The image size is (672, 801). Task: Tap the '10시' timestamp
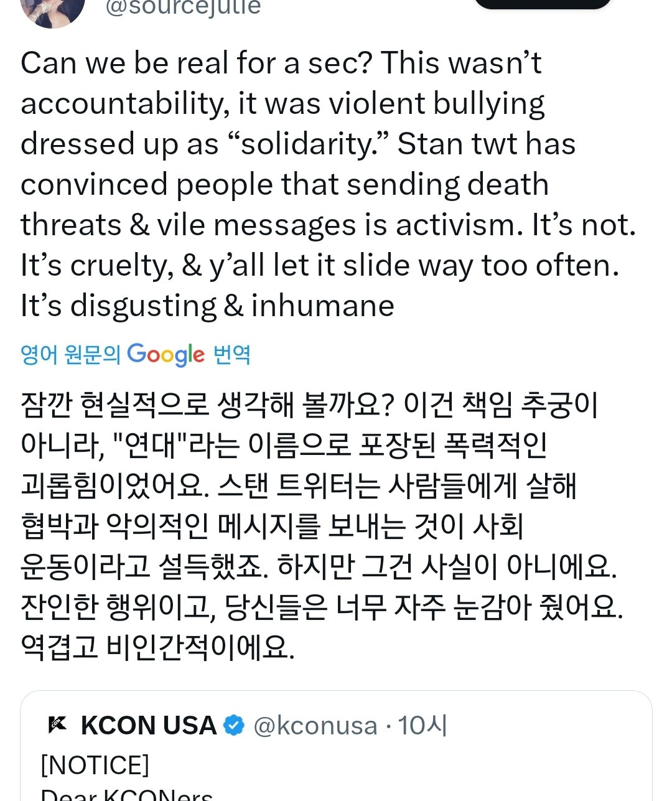[422, 726]
